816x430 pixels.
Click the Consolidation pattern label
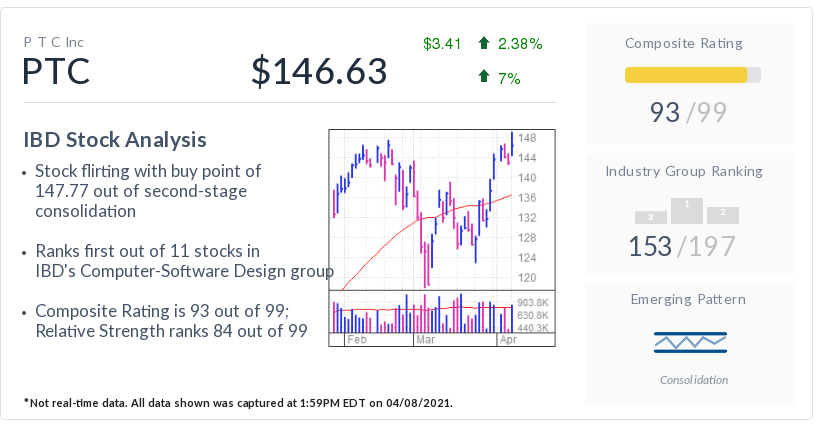[694, 380]
